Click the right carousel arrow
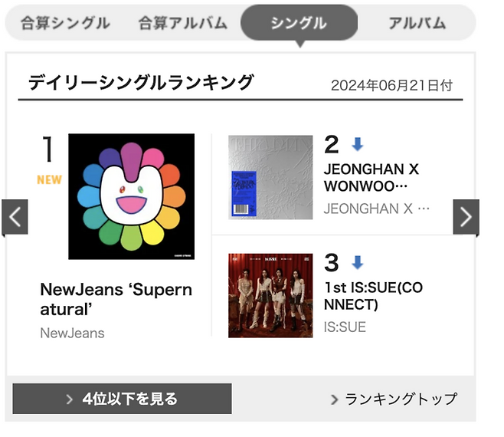 point(466,217)
